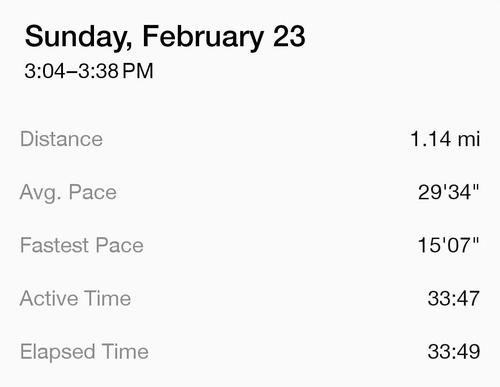Click the Distance label

point(61,139)
